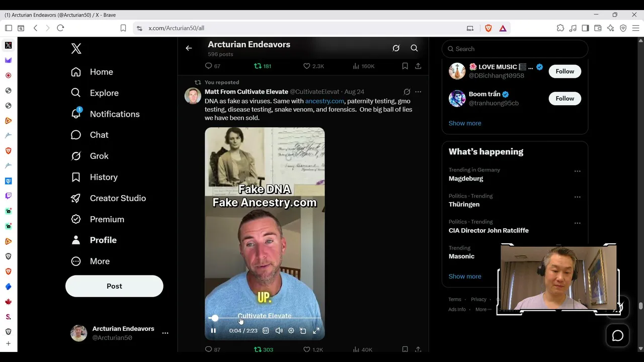
Task: Bookmark this page in Brave toolbar
Action: tap(123, 28)
